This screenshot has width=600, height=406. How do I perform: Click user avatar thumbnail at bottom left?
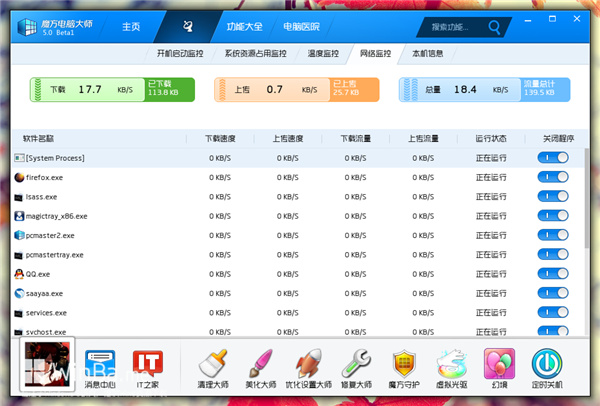[46, 366]
